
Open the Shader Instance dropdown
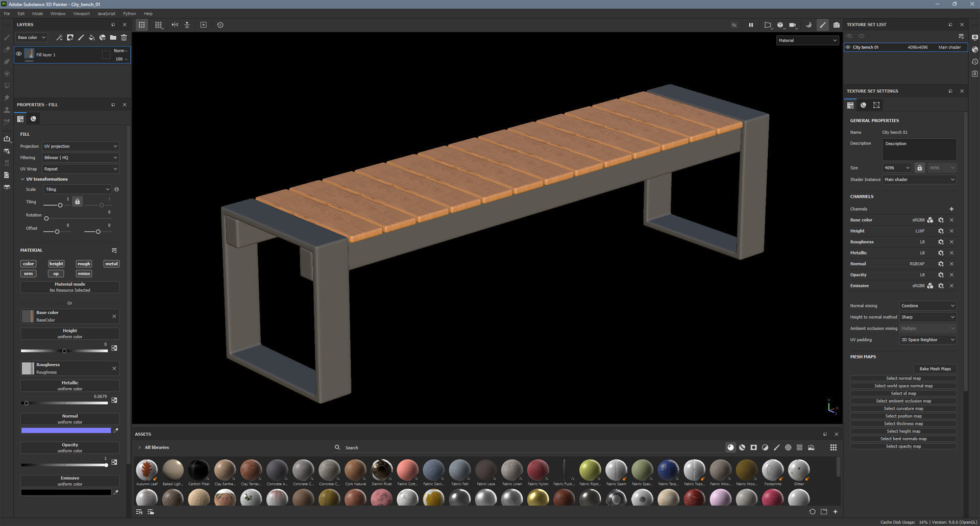(919, 180)
